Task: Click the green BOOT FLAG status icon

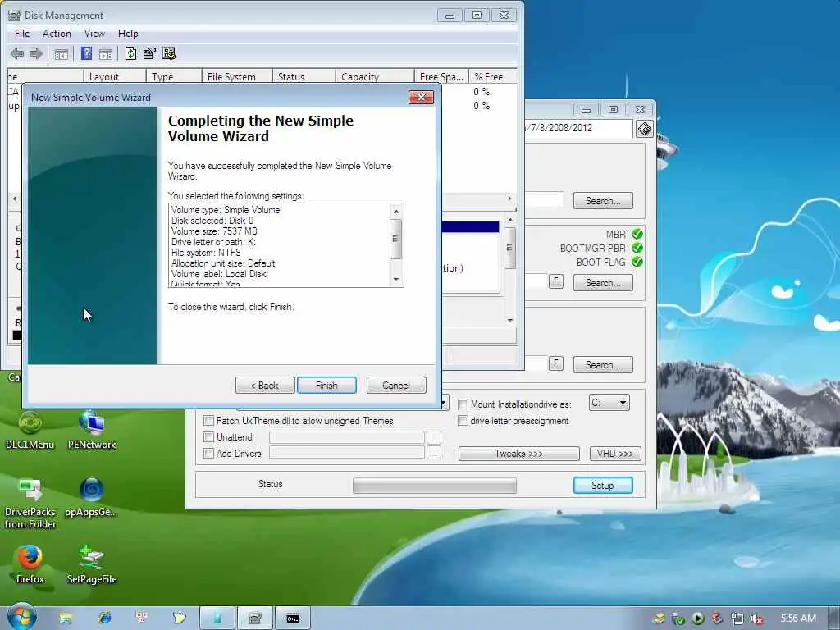Action: pos(637,262)
